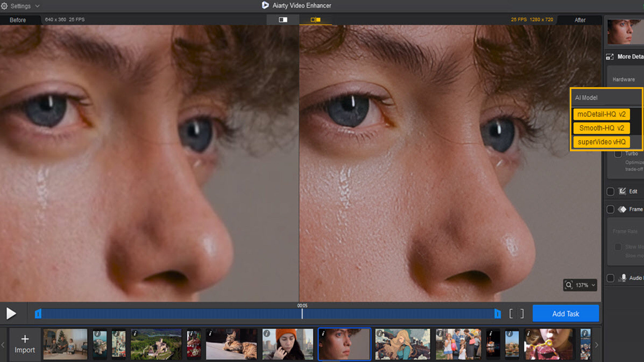Click the Add Task button
This screenshot has height=362, width=644.
pos(566,314)
